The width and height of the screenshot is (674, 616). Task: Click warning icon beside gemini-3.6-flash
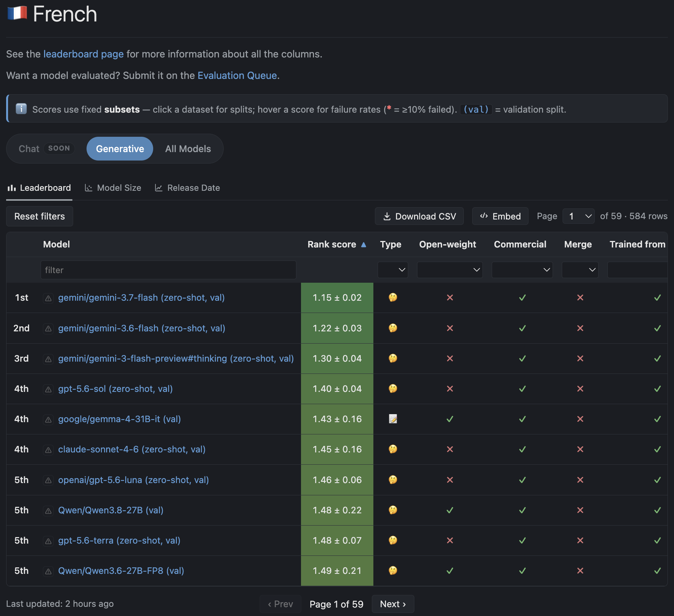pos(48,329)
